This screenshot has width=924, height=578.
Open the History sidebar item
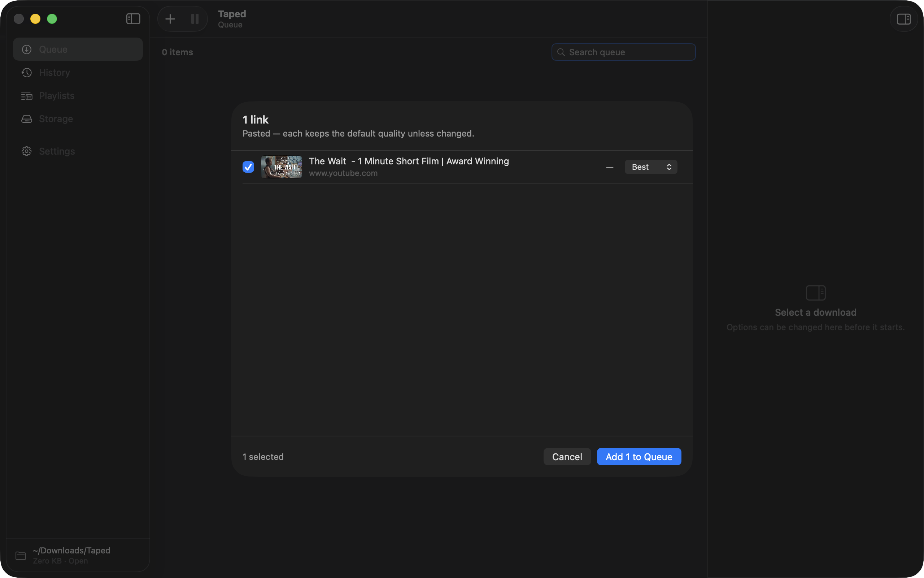(x=78, y=73)
